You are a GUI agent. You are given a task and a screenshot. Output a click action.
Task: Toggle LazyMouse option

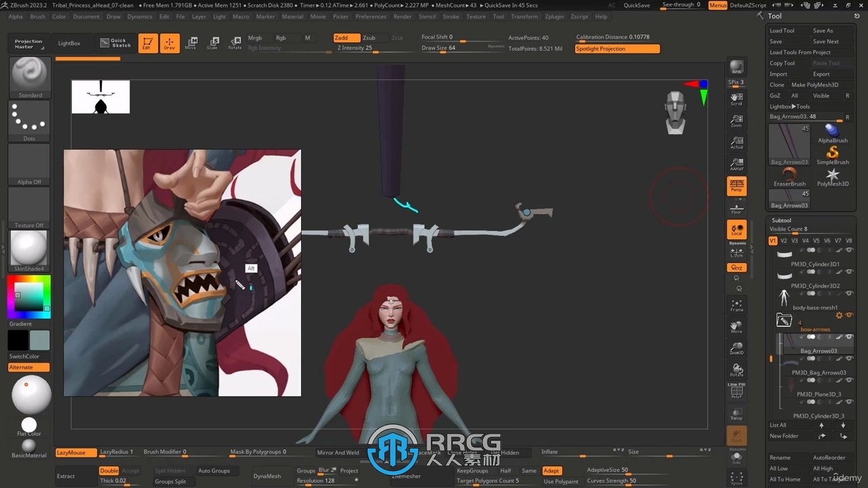click(x=76, y=452)
